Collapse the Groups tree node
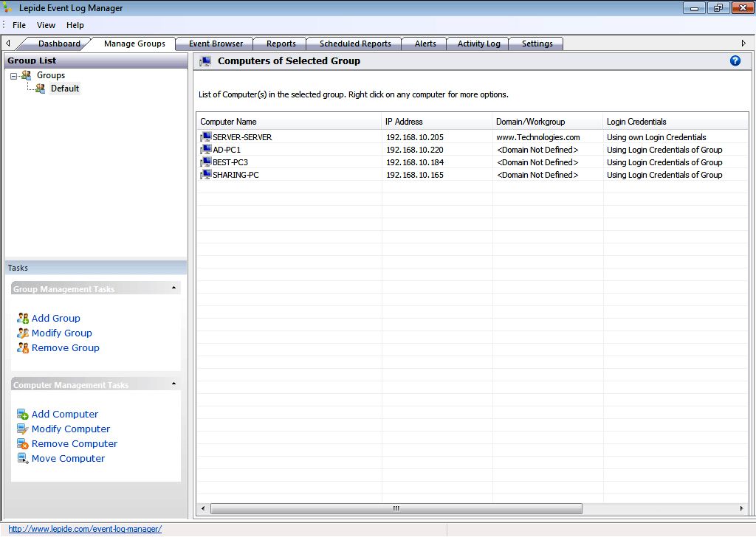 tap(13, 76)
